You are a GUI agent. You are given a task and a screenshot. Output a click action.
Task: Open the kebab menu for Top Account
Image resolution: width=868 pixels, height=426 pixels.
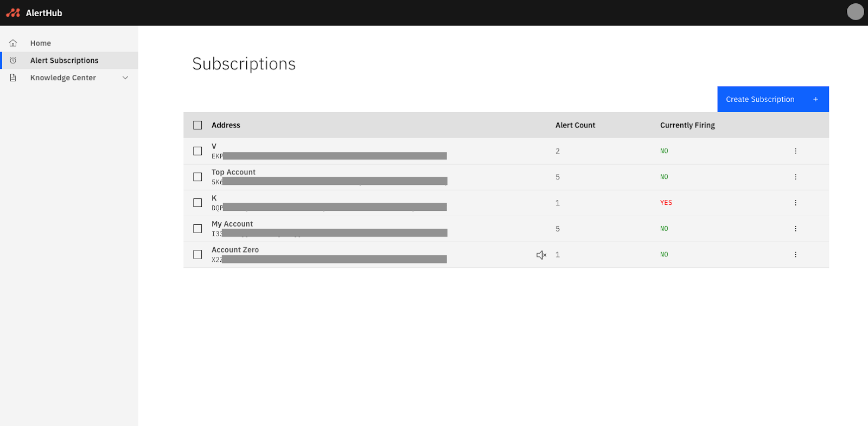(x=795, y=177)
